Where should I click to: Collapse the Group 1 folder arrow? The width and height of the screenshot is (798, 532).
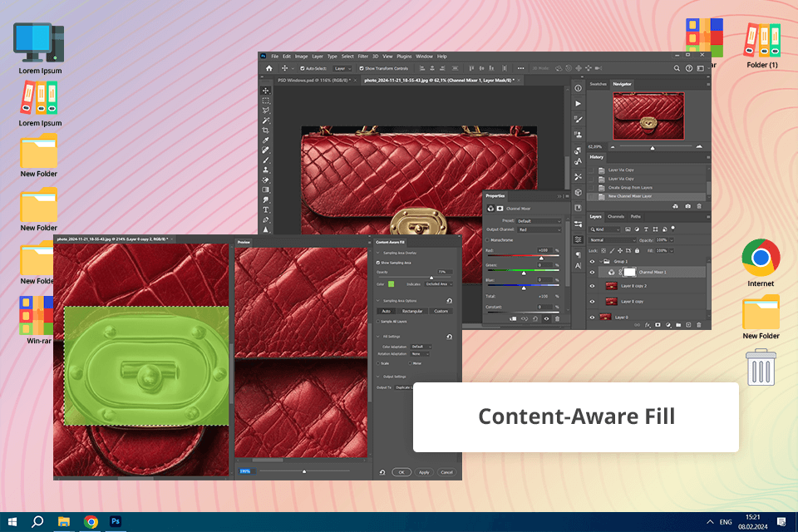[600, 261]
